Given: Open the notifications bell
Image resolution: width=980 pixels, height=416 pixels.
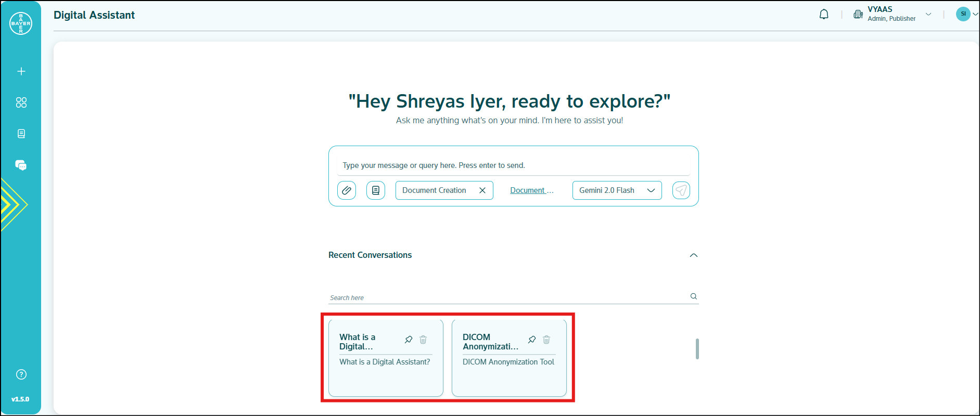Looking at the screenshot, I should coord(824,15).
